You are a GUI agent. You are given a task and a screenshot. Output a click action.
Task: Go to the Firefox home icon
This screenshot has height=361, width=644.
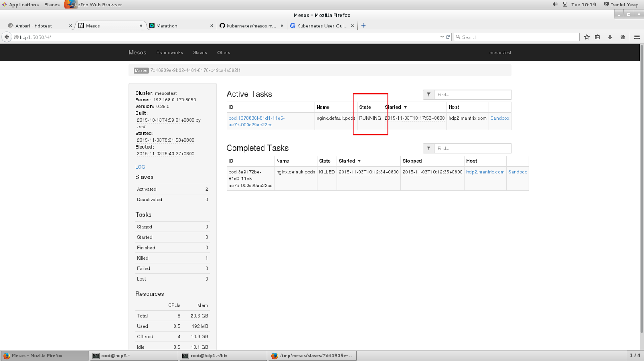623,37
